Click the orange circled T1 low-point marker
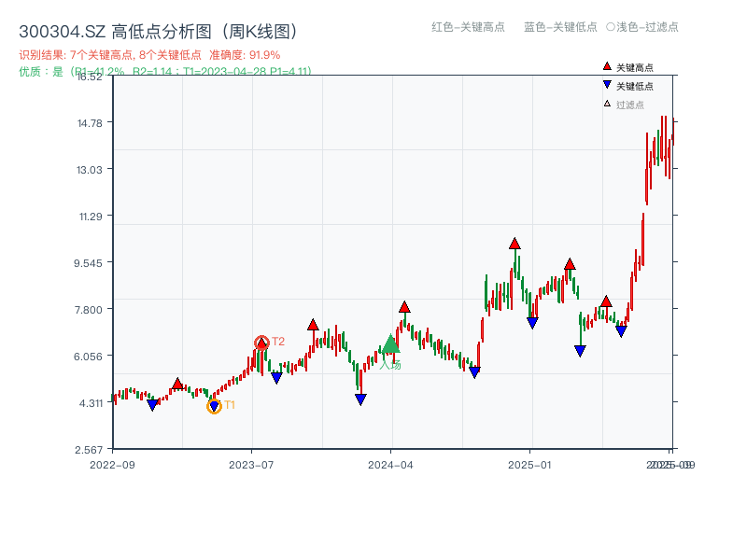 (x=215, y=406)
